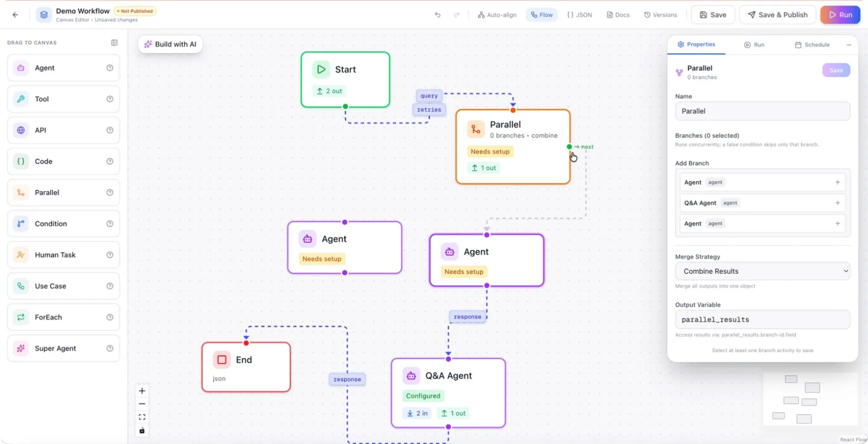Open workflow Versions history

(660, 15)
